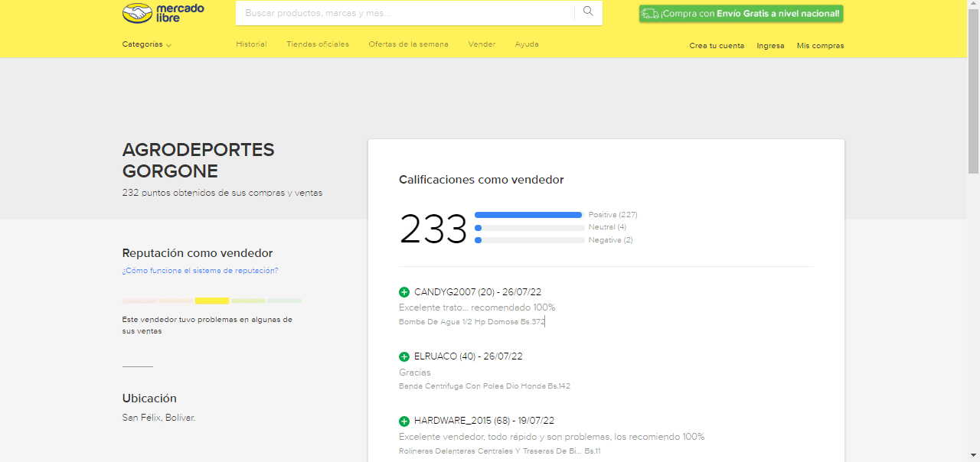
Task: Focus the product search input field
Action: 404,13
